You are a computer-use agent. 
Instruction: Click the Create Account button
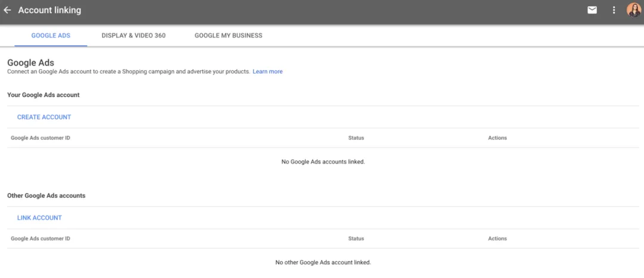pos(44,117)
